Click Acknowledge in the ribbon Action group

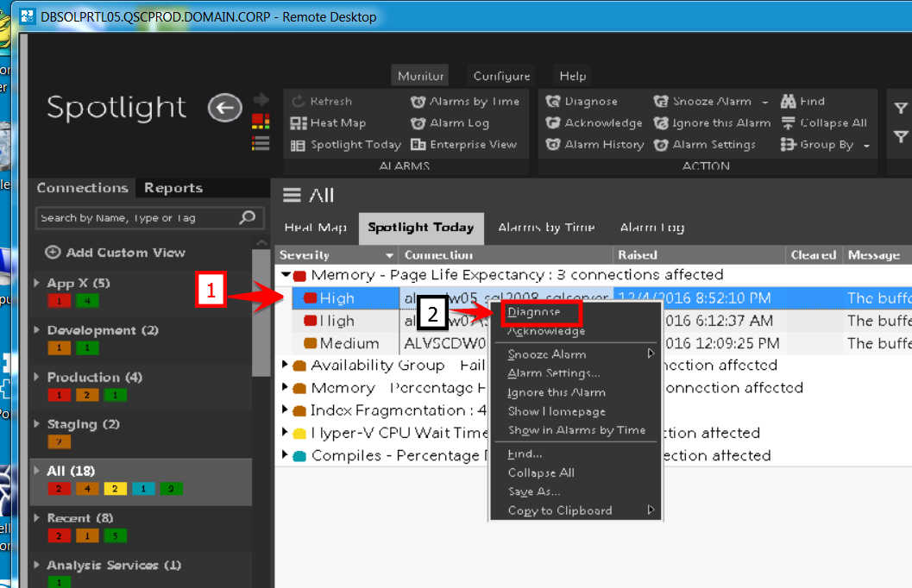click(594, 122)
